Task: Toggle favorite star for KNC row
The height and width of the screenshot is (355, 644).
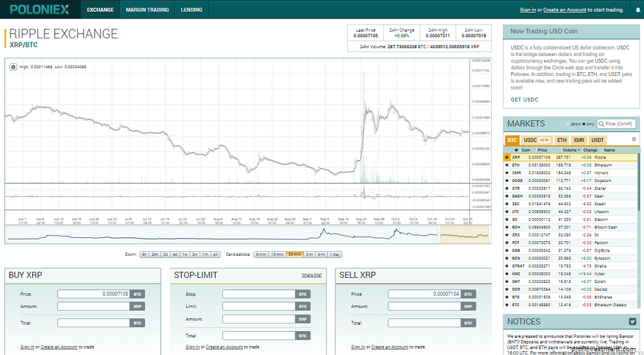Action: (x=507, y=274)
